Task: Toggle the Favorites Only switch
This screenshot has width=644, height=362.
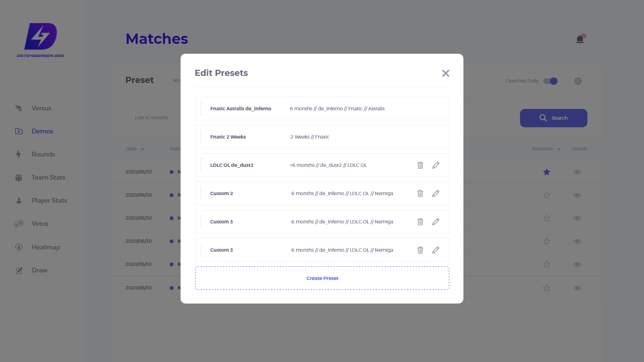Action: 550,81
